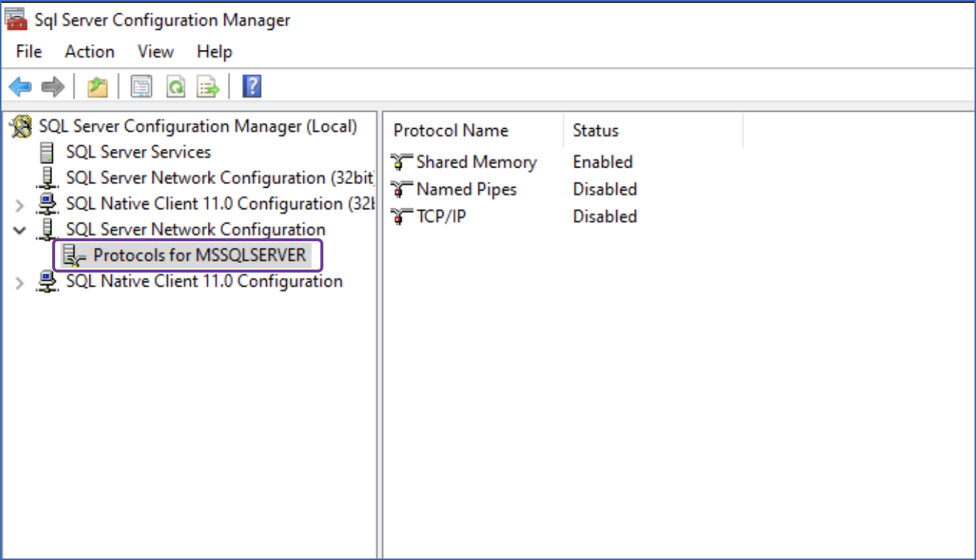Viewport: 976px width, 560px height.
Task: Select the TCP/IP protocol name
Action: pos(441,217)
